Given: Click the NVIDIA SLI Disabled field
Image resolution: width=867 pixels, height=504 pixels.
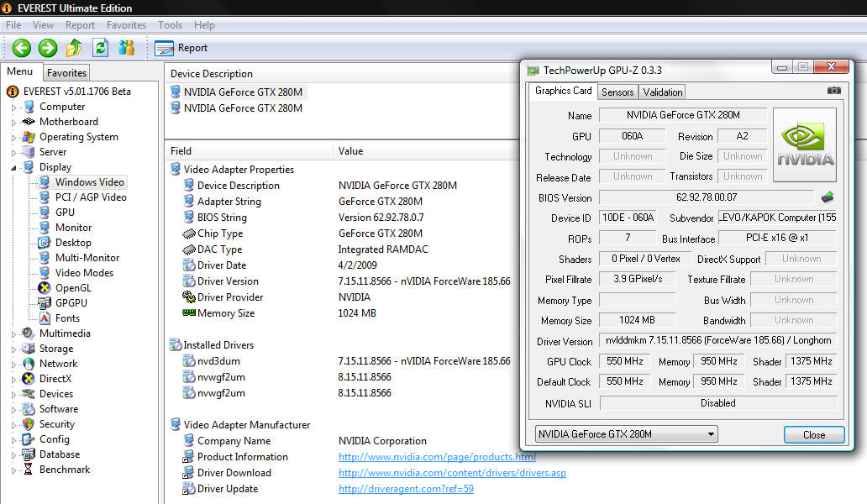Looking at the screenshot, I should [x=717, y=403].
